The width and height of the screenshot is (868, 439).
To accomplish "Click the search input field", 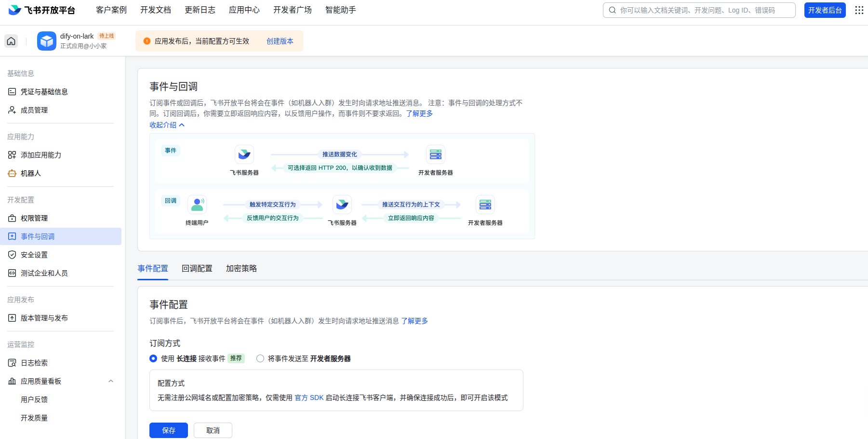I will coord(699,10).
